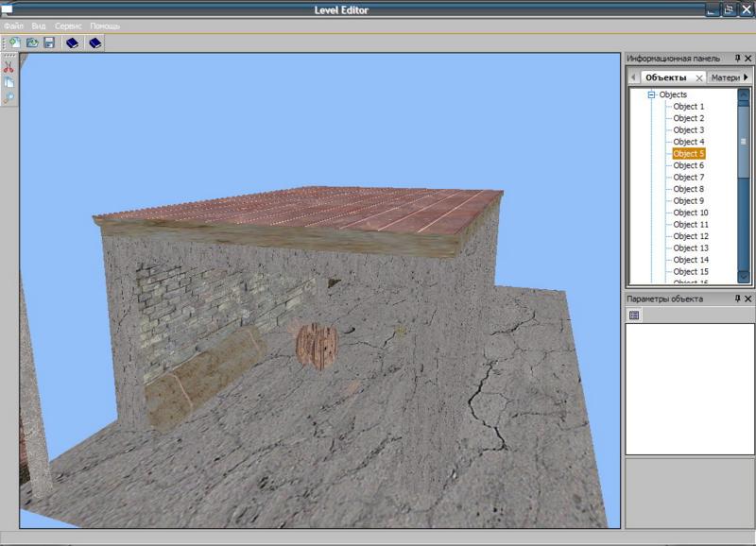The image size is (756, 546).
Task: Close the Параметры объекта panel
Action: (748, 299)
